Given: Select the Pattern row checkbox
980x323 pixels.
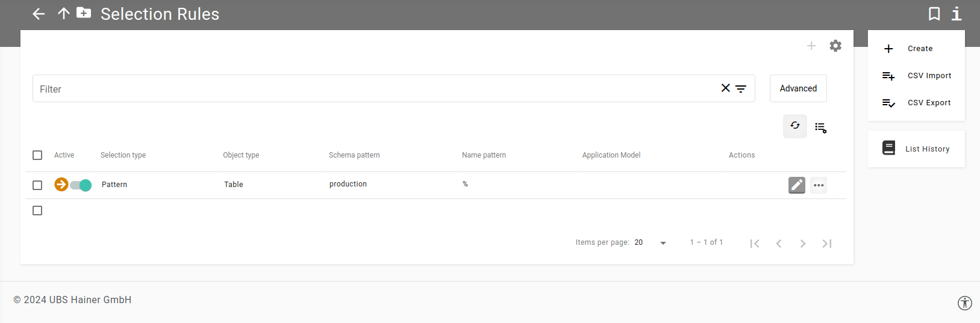Looking at the screenshot, I should tap(37, 185).
